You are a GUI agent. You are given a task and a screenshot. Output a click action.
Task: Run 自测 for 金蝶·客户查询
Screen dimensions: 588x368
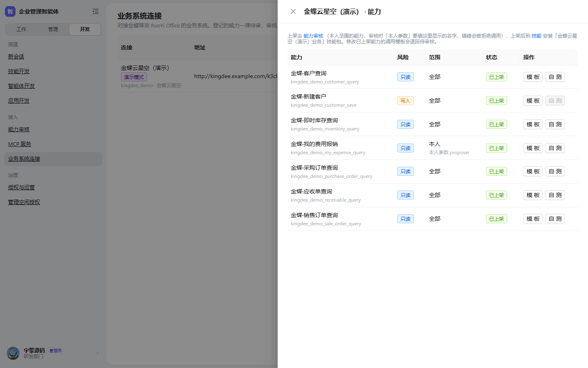(555, 77)
